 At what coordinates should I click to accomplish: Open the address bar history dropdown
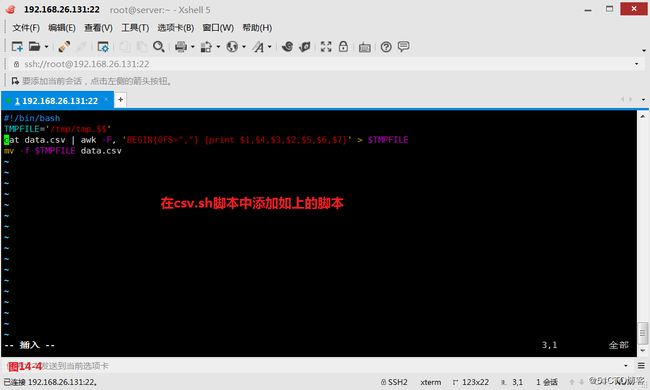point(637,64)
